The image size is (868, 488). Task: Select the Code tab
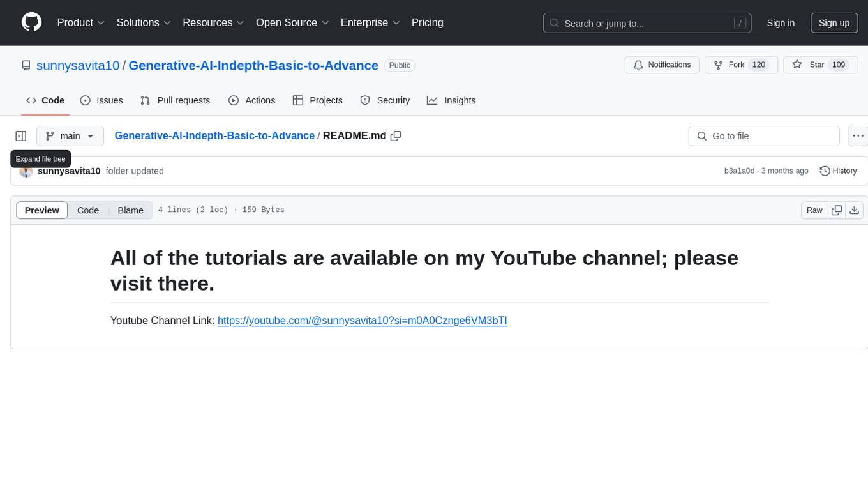point(45,100)
